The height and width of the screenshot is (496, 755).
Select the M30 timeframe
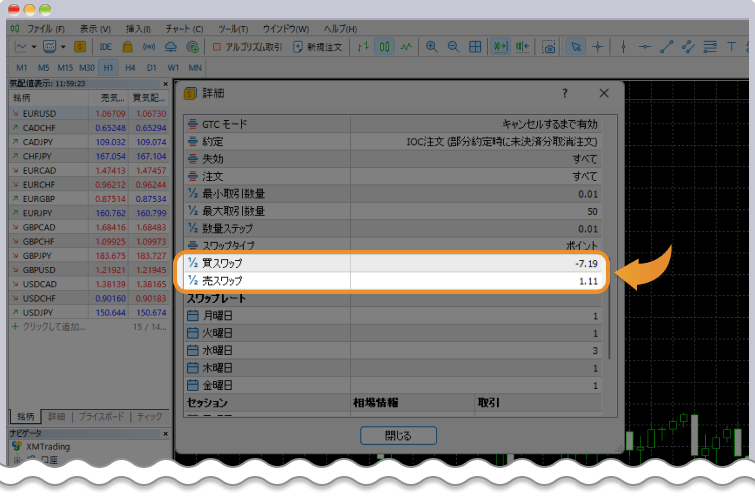[87, 68]
